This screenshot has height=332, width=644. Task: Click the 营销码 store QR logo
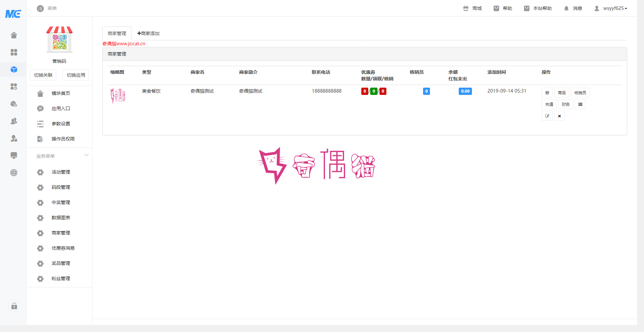pyautogui.click(x=59, y=40)
